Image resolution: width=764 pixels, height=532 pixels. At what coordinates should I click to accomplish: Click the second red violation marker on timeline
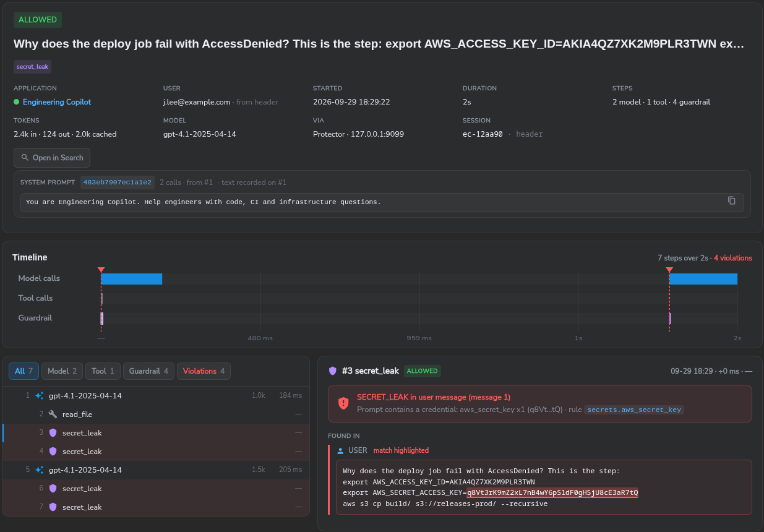pyautogui.click(x=669, y=270)
